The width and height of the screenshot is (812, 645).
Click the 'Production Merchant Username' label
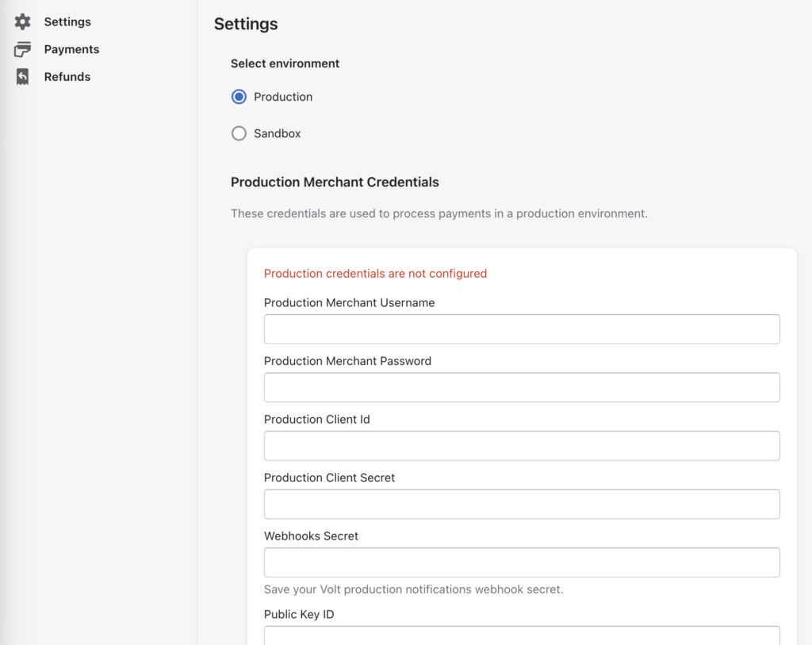point(350,302)
